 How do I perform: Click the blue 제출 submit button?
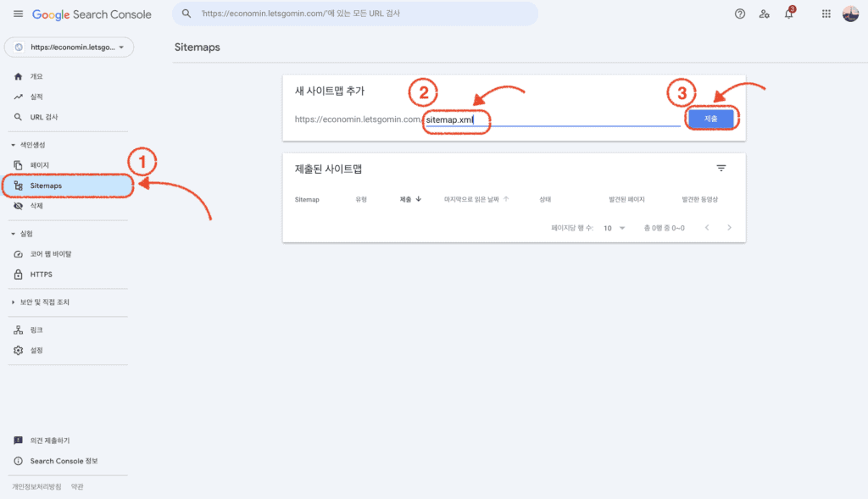(711, 119)
